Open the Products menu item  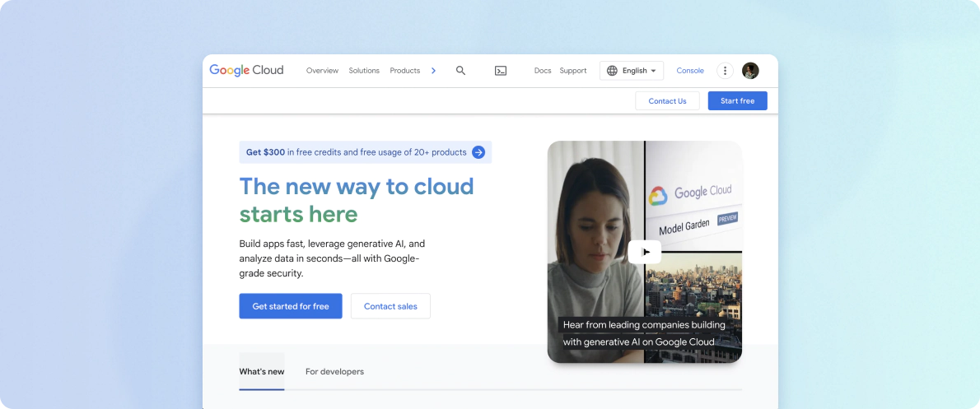[405, 71]
